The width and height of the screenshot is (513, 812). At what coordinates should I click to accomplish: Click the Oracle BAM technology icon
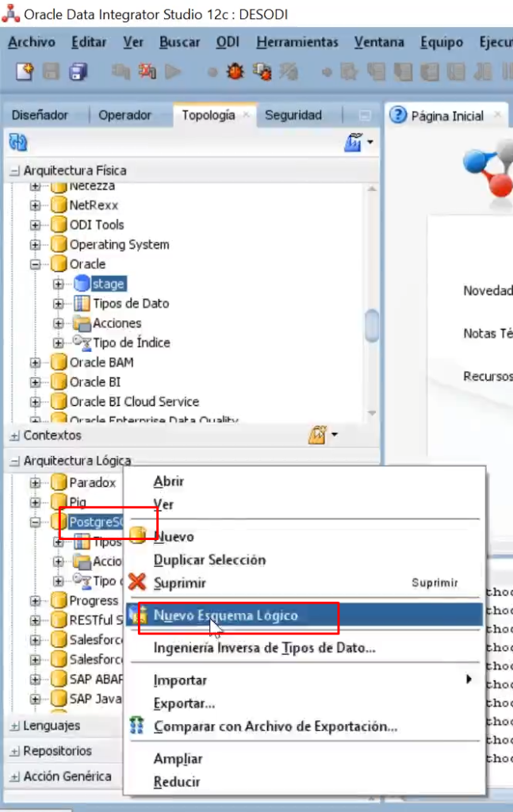click(59, 362)
